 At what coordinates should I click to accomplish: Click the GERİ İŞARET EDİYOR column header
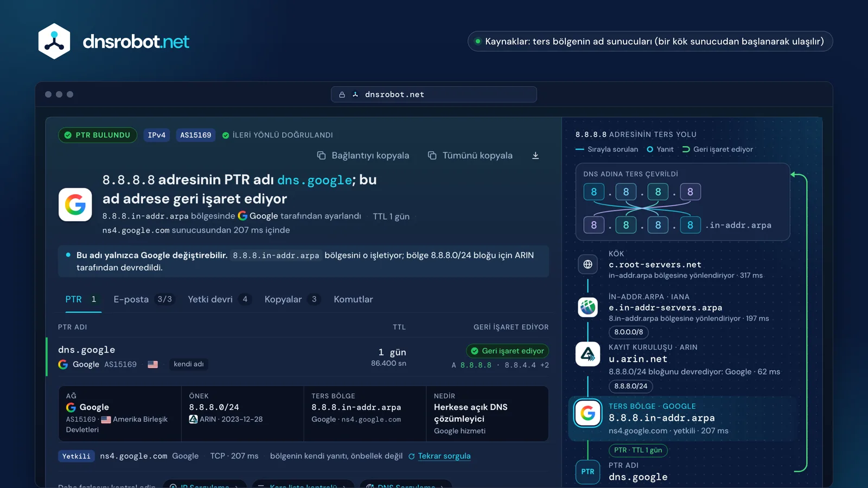tap(511, 327)
